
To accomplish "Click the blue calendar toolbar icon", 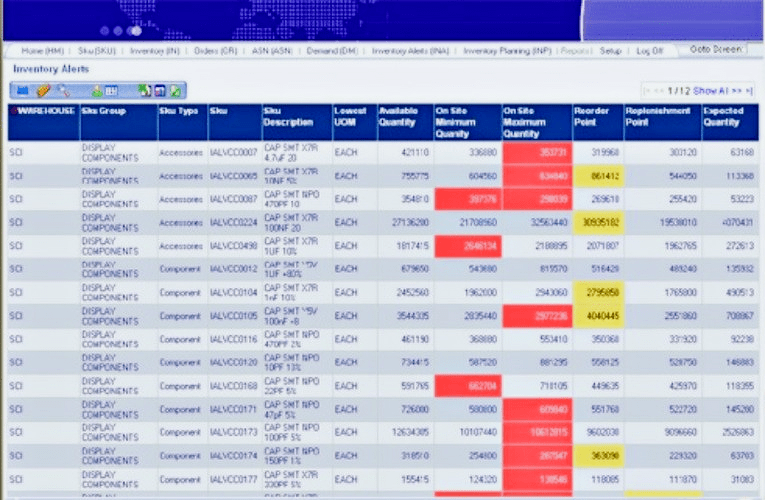I will tap(159, 91).
